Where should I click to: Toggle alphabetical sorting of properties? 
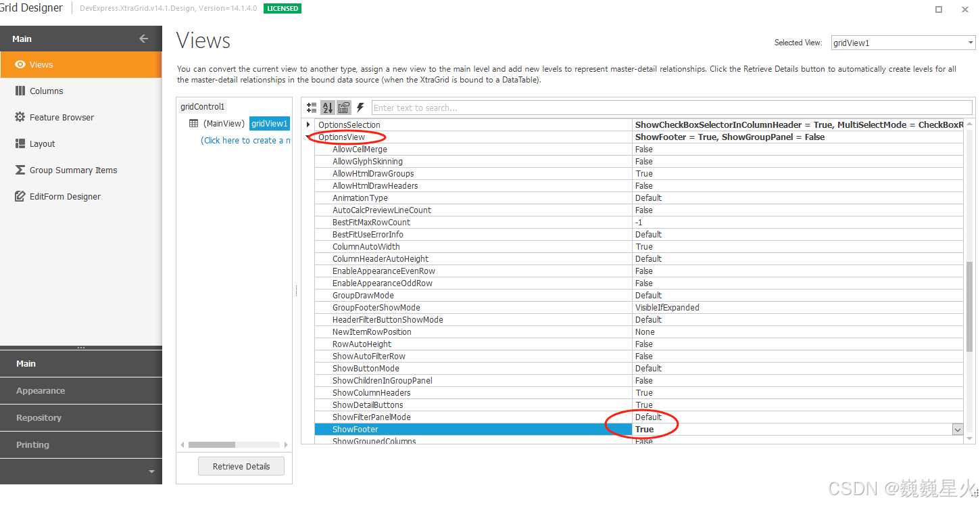(327, 107)
